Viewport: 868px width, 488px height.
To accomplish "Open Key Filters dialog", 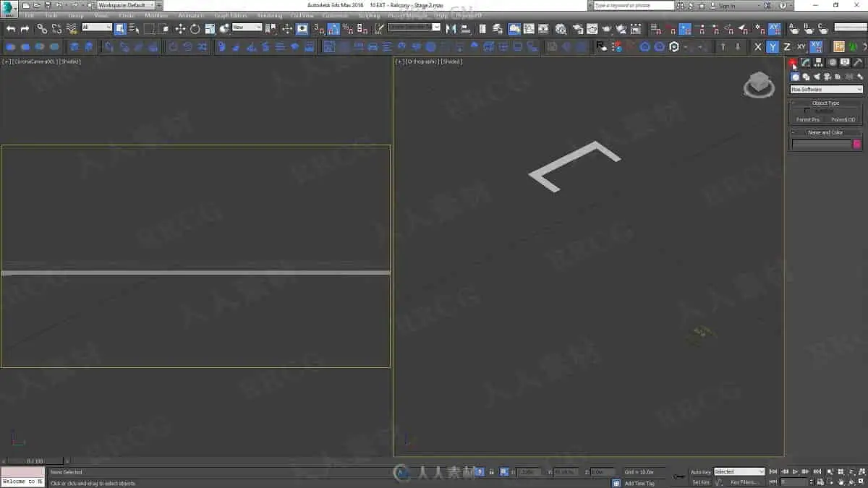I will pos(744,481).
